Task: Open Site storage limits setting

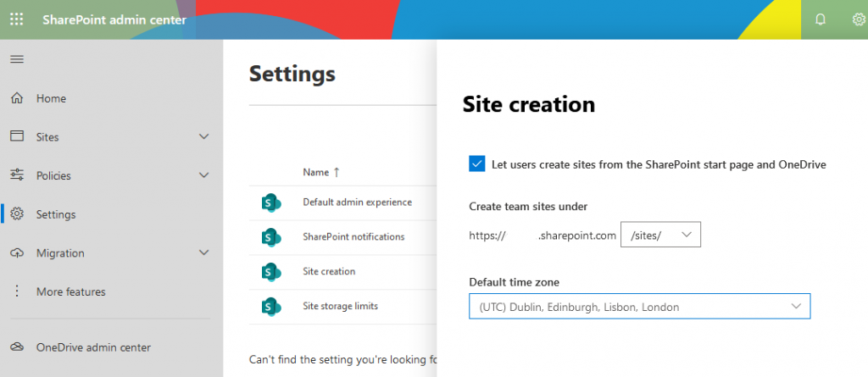Action: pos(341,306)
